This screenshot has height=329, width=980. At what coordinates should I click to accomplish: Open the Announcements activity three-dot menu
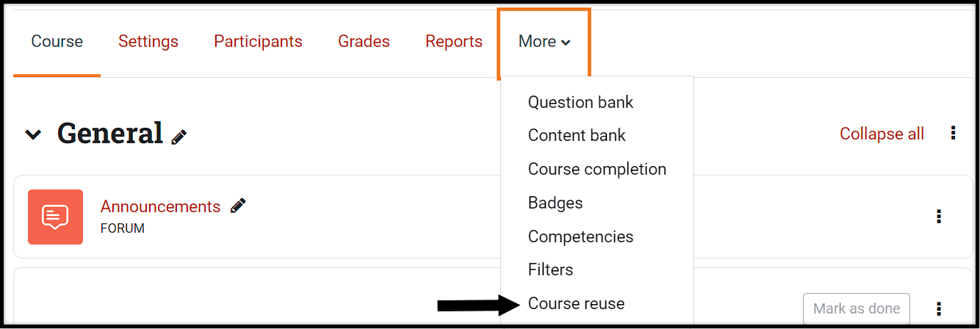(x=939, y=216)
